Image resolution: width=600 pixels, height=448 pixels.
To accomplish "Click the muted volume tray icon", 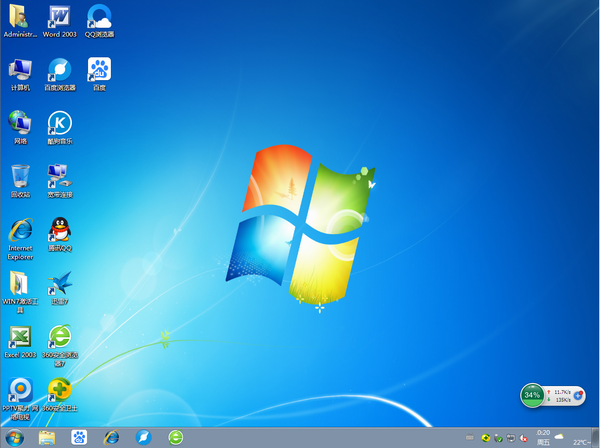I will (524, 438).
